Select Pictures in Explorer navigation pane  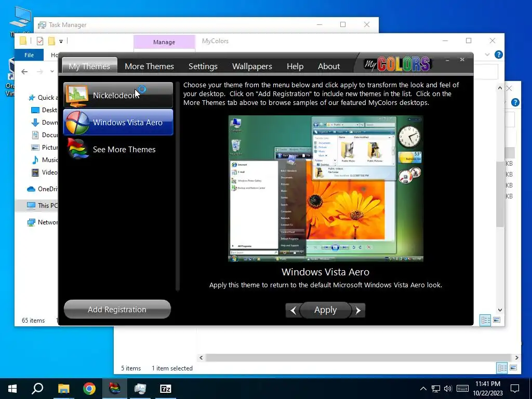pyautogui.click(x=44, y=147)
